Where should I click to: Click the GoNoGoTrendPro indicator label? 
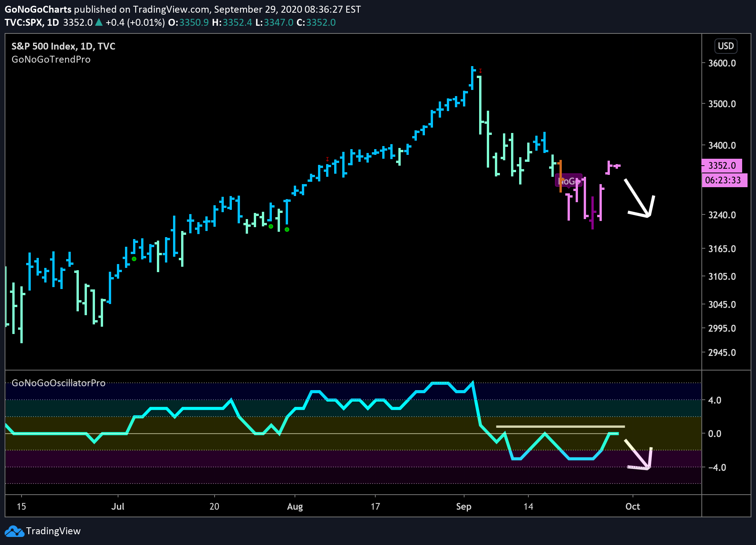click(51, 60)
